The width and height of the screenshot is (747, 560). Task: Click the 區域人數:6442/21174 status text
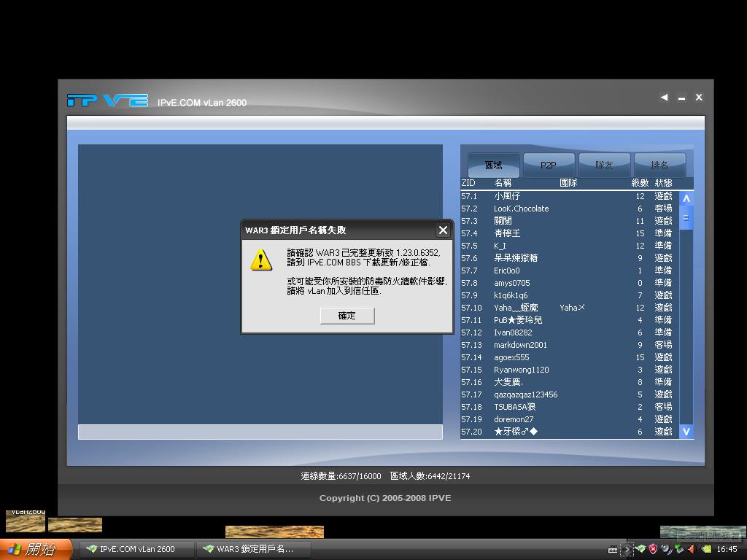click(430, 476)
